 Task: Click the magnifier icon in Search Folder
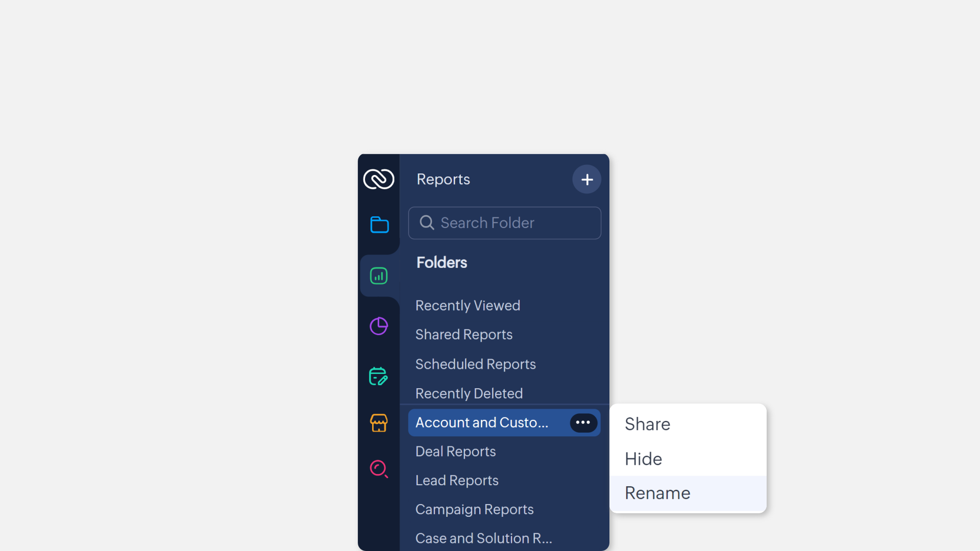[x=427, y=222]
